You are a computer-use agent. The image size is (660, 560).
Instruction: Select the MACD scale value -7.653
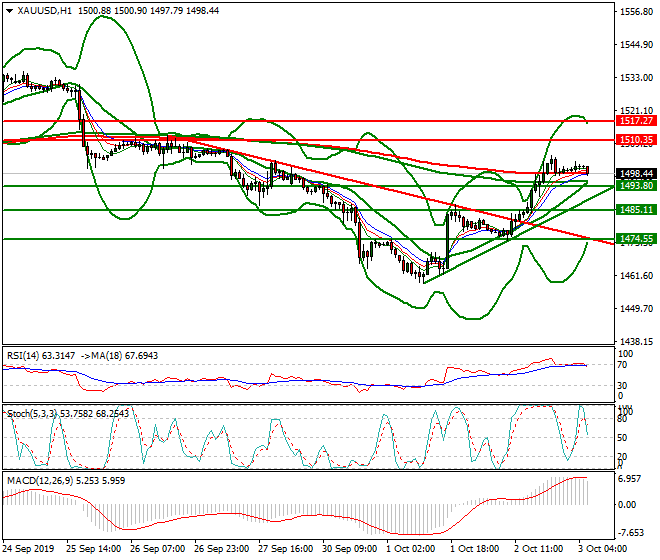pyautogui.click(x=630, y=533)
